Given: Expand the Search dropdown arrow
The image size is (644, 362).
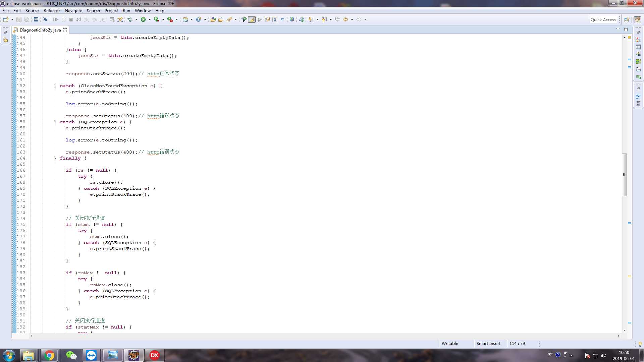Looking at the screenshot, I should (x=235, y=19).
